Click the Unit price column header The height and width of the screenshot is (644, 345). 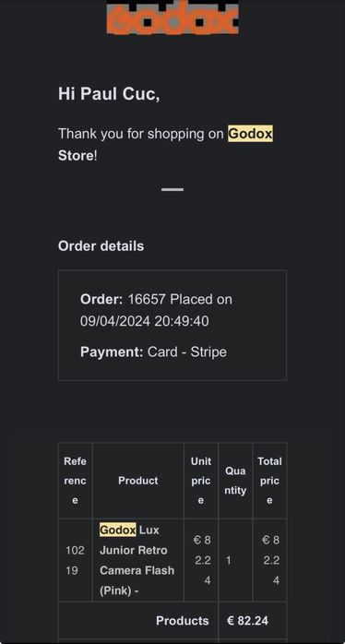click(201, 481)
